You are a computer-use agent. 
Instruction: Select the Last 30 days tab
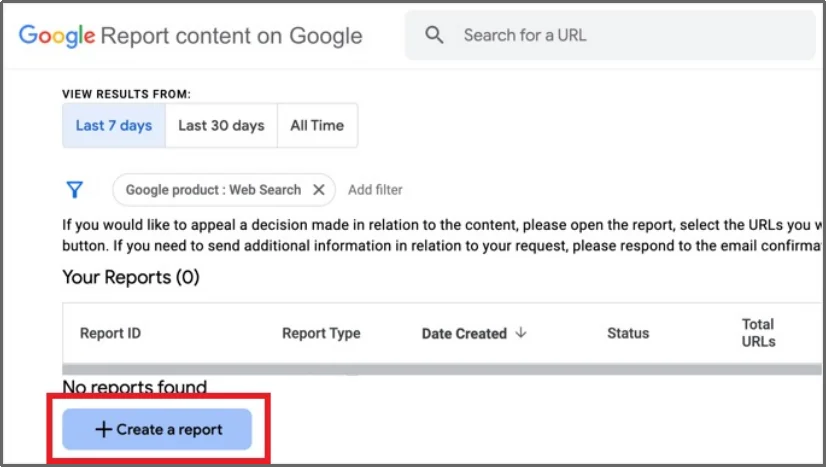(x=222, y=126)
